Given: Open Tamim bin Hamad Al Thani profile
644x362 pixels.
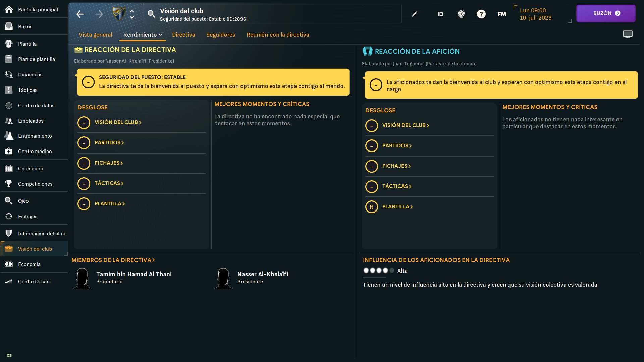Looking at the screenshot, I should click(x=134, y=274).
